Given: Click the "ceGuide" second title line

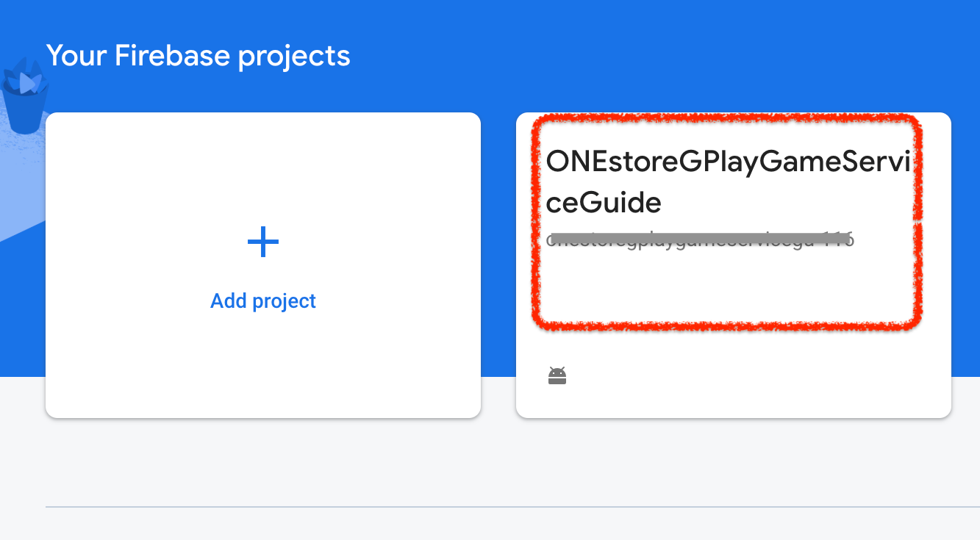Looking at the screenshot, I should 604,202.
